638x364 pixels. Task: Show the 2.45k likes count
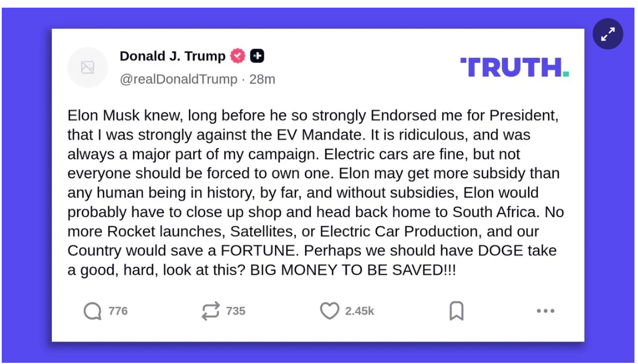pyautogui.click(x=359, y=311)
